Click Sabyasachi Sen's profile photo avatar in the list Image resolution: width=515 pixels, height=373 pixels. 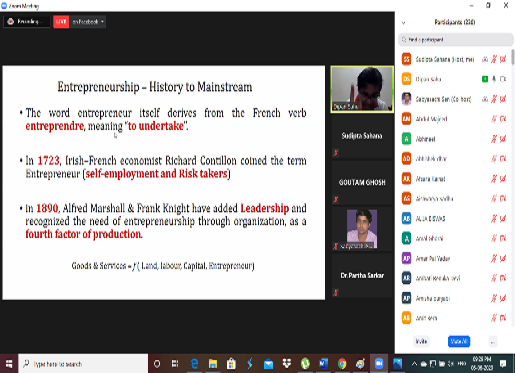(x=406, y=99)
